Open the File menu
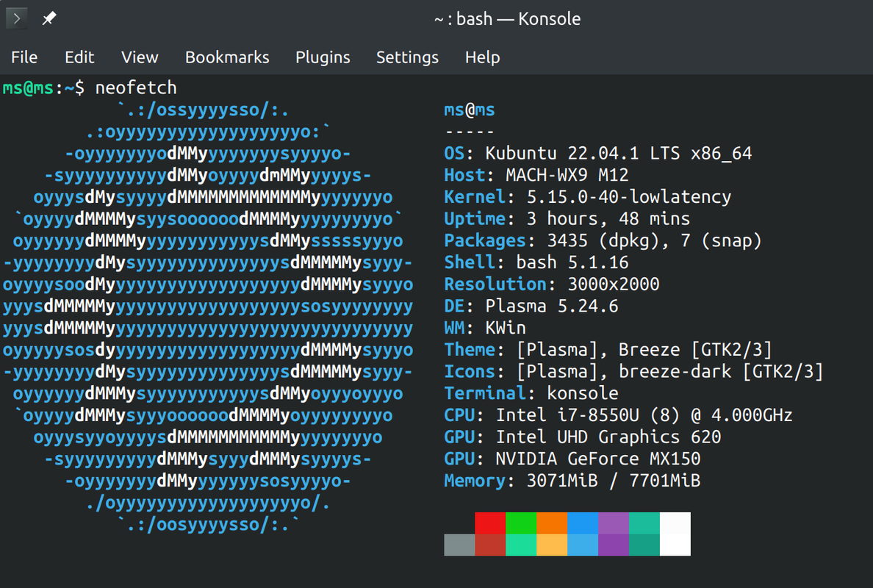Screen dimensions: 873x588 click(24, 57)
